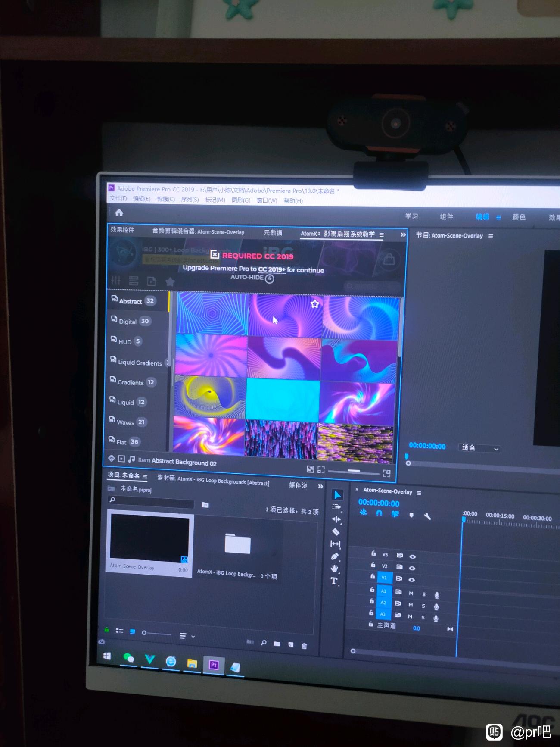
Task: Click trash icon in project panel
Action: point(304,645)
